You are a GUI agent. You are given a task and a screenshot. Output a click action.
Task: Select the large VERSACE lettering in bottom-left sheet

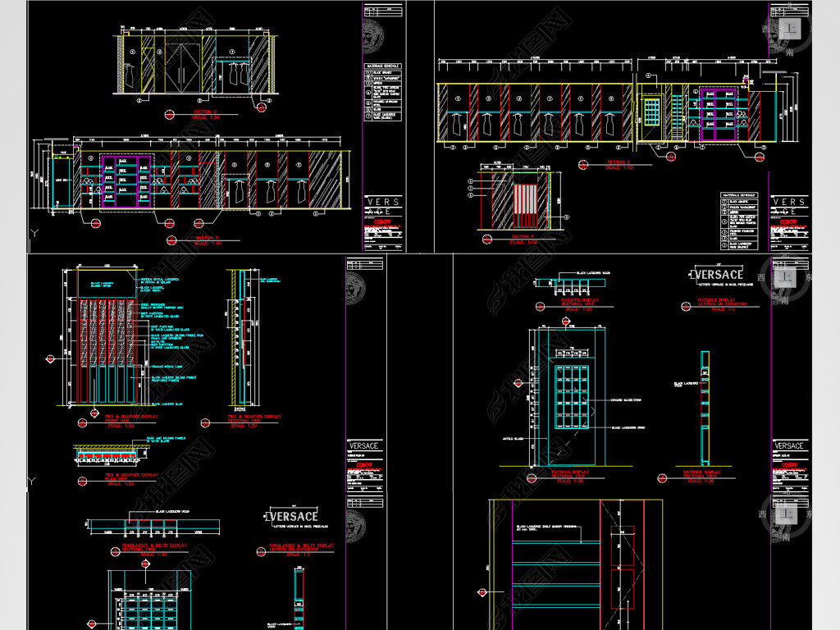[293, 516]
